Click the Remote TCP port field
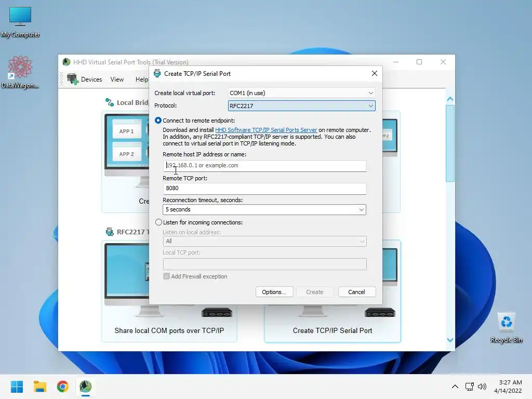Screen dimensions: 532x399 pyautogui.click(x=264, y=189)
